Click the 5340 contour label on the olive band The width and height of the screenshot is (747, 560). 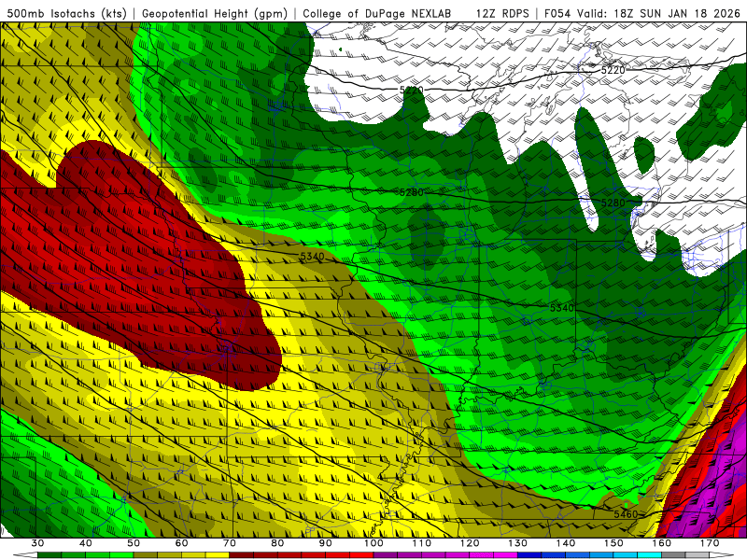click(x=312, y=257)
